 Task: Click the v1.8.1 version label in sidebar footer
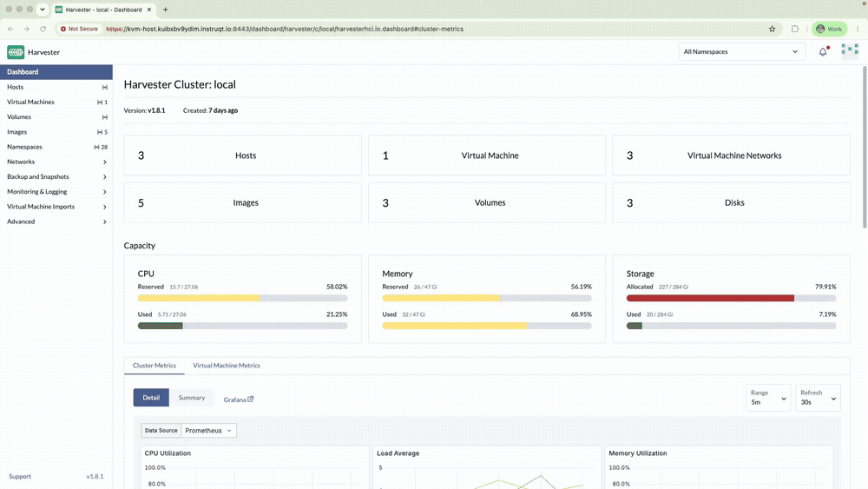click(x=95, y=476)
